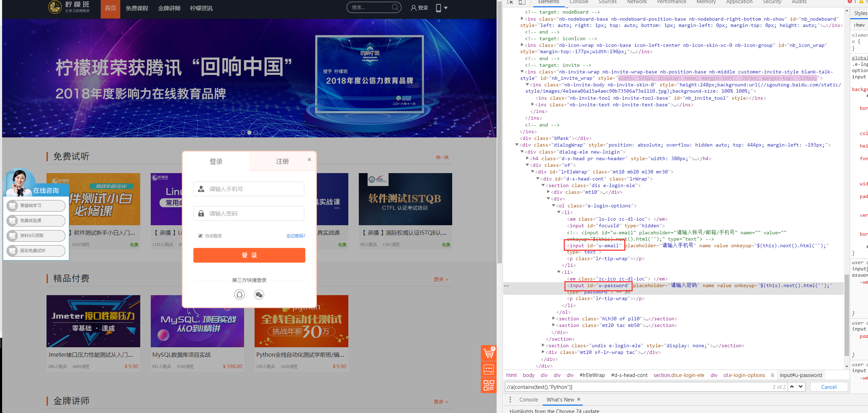
Task: Click the QR code floating icon
Action: tap(489, 385)
